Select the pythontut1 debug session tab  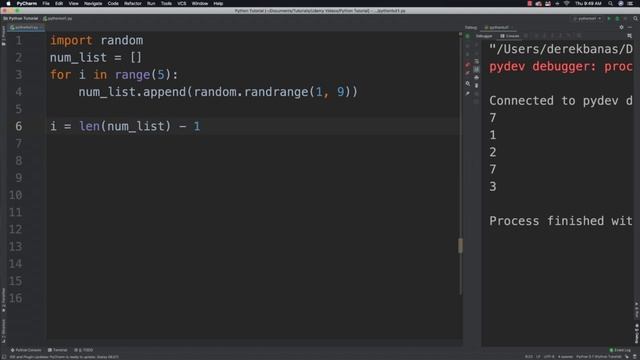(x=498, y=27)
